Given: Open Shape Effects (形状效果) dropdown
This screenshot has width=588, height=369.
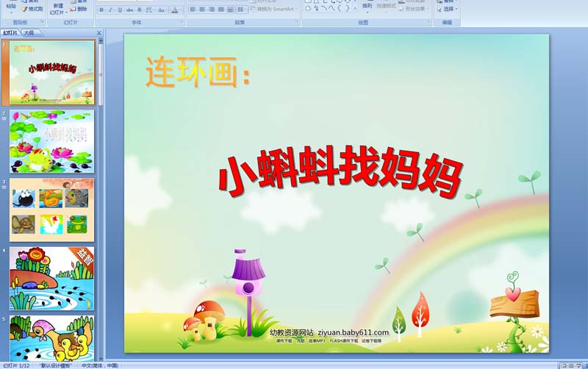Looking at the screenshot, I should point(414,9).
